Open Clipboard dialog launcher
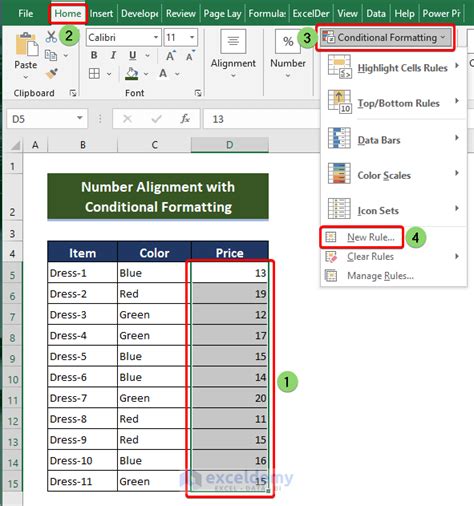 73,93
